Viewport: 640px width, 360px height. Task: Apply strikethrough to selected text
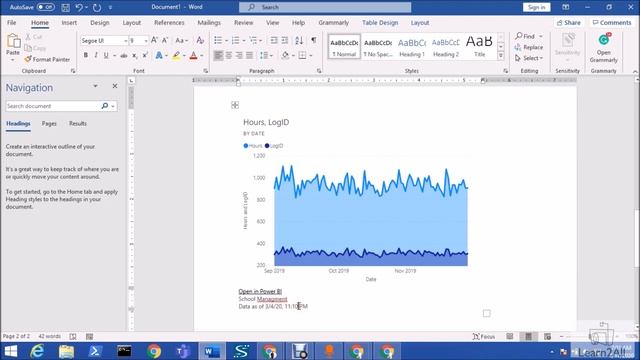click(x=124, y=56)
